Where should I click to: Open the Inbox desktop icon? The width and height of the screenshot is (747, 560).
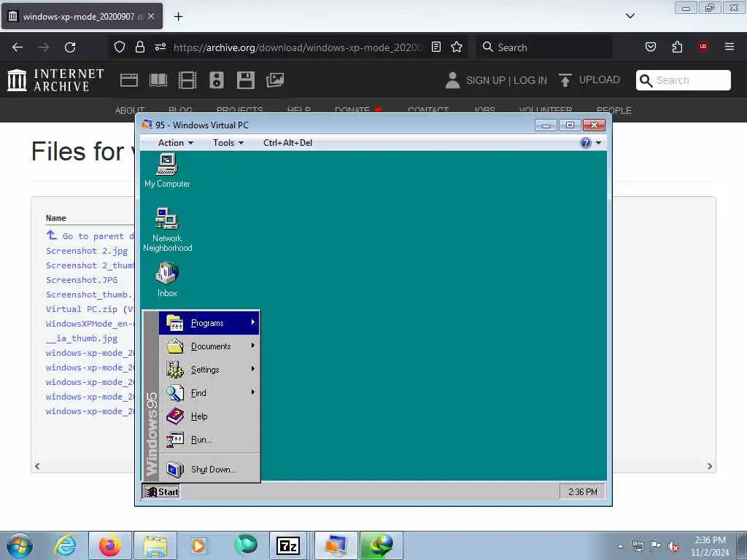pos(167,280)
